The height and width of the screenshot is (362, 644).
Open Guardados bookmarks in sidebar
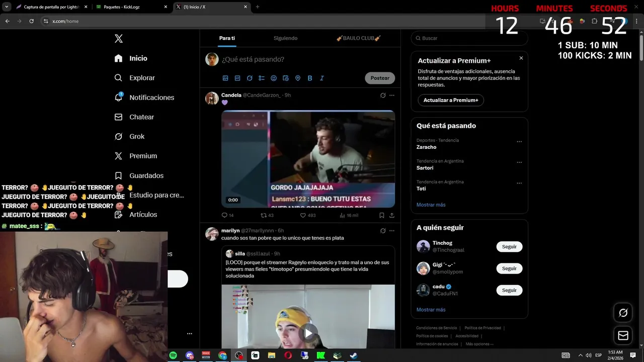tap(139, 175)
